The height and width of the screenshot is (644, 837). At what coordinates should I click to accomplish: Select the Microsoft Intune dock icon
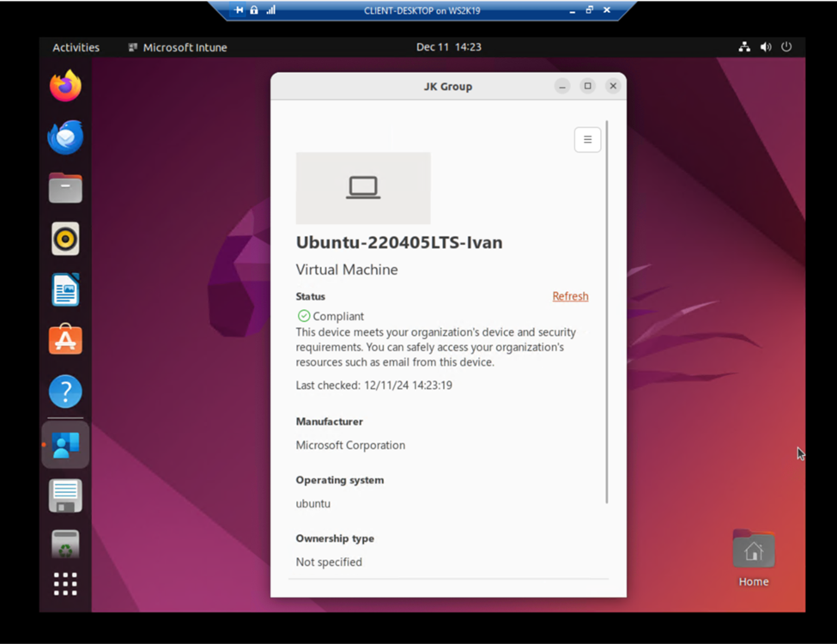coord(65,444)
